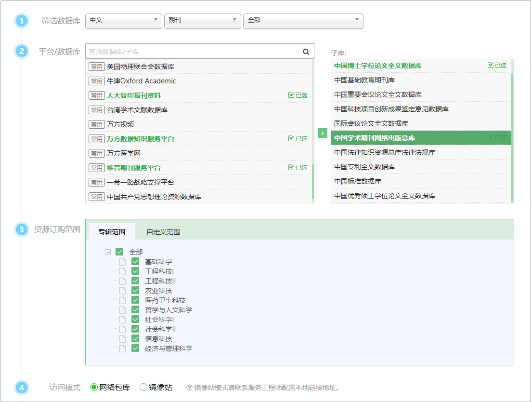Select highlighted 中国学术期刊网络出版总库 row
Screen dimensions: 532x402
point(421,138)
